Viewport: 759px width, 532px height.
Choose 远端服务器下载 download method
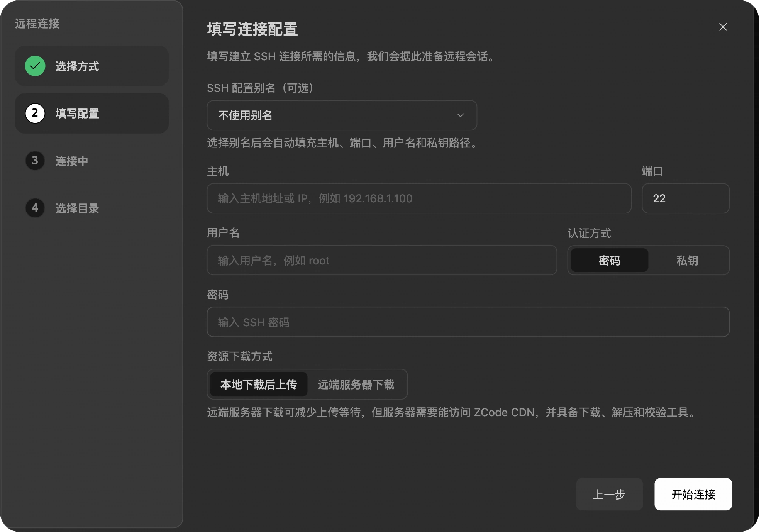click(x=356, y=384)
